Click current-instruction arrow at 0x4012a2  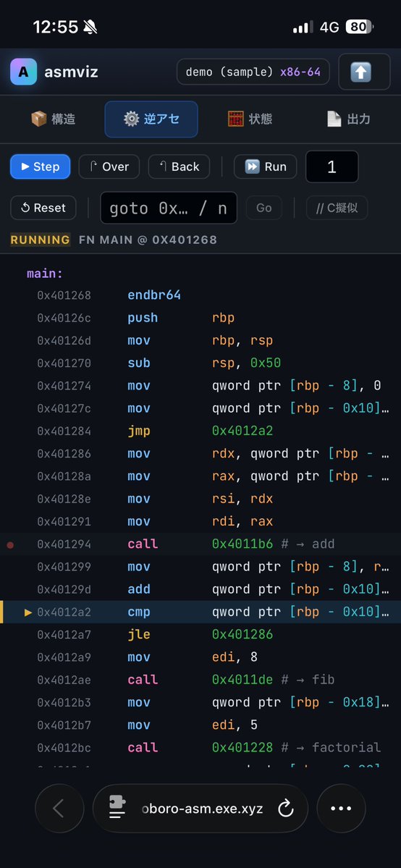point(28,612)
